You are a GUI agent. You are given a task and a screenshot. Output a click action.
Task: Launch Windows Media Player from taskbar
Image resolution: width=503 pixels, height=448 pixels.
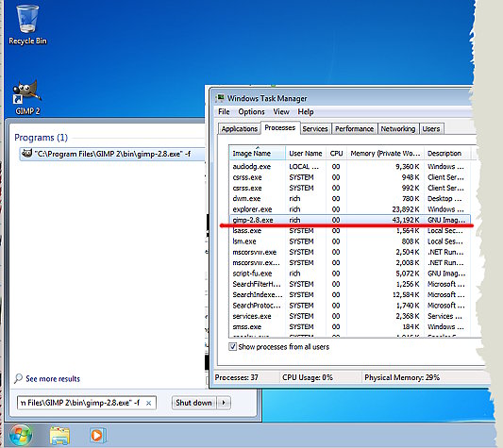(x=98, y=435)
